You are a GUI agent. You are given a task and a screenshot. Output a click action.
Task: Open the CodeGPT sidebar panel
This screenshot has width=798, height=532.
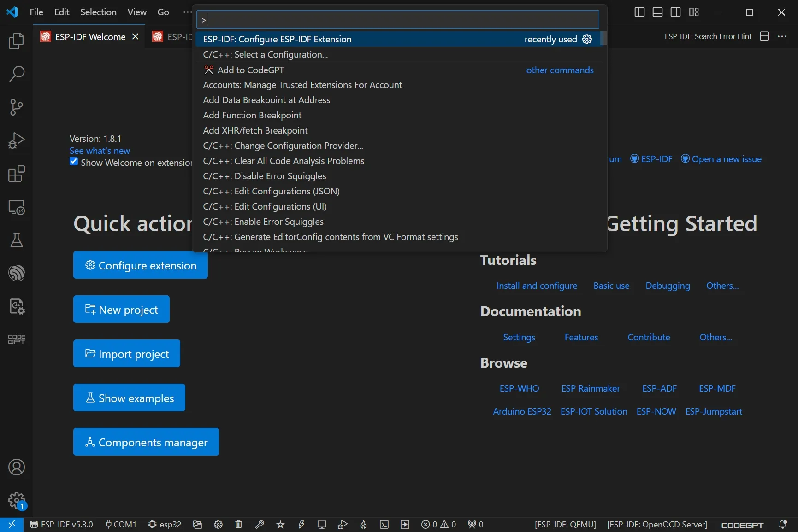coord(16,339)
